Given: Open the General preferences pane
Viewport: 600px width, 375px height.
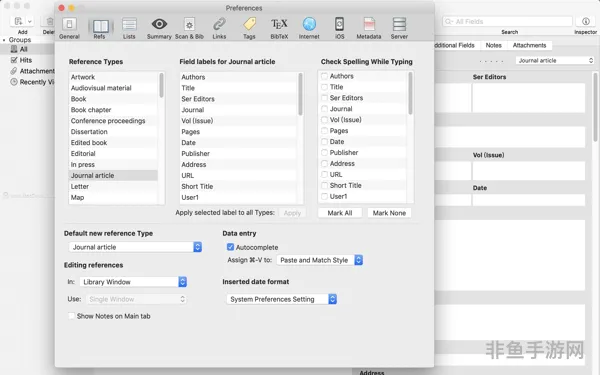Looking at the screenshot, I should click(69, 28).
